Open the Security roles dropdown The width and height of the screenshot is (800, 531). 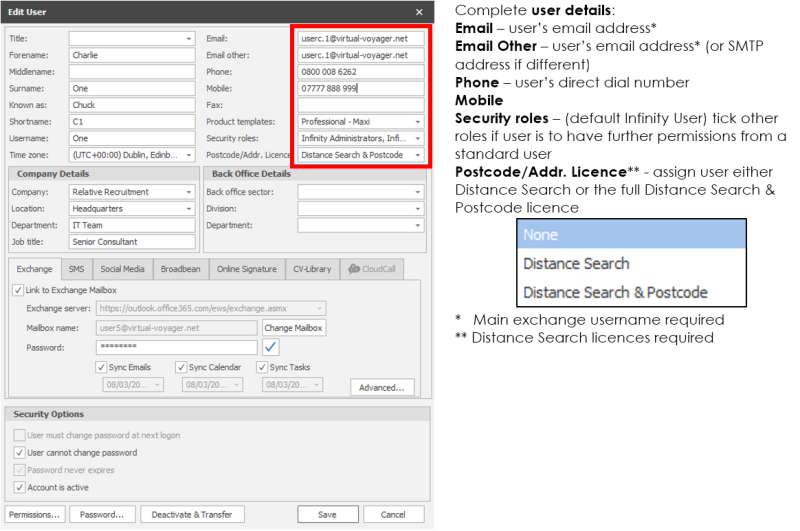(x=418, y=138)
